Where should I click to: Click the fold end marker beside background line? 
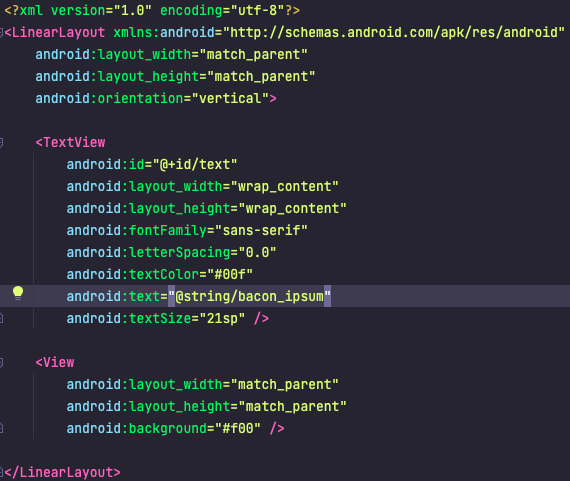[x=1, y=429]
